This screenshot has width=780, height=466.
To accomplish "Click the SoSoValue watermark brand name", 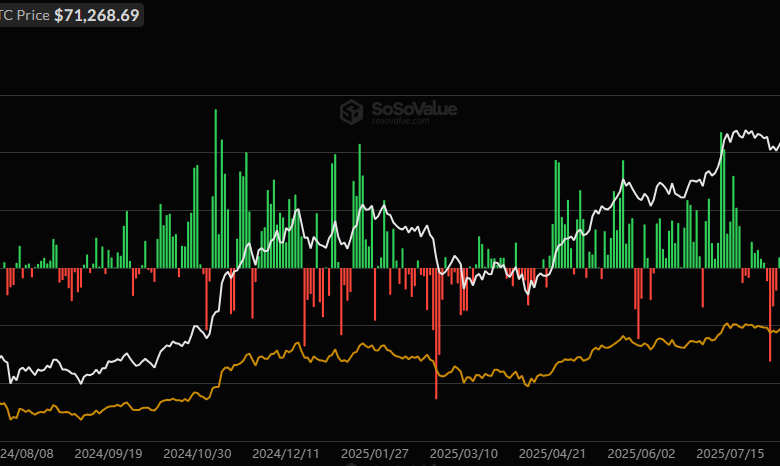I will pyautogui.click(x=414, y=108).
